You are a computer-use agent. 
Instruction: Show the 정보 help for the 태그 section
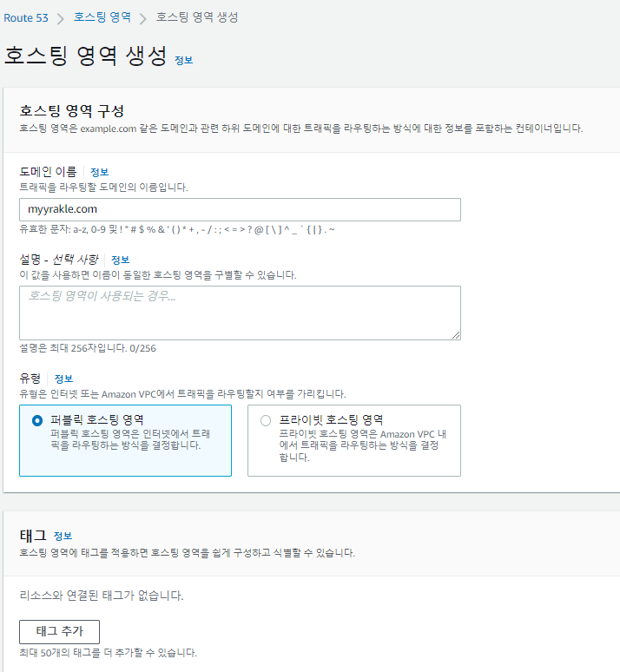[63, 536]
